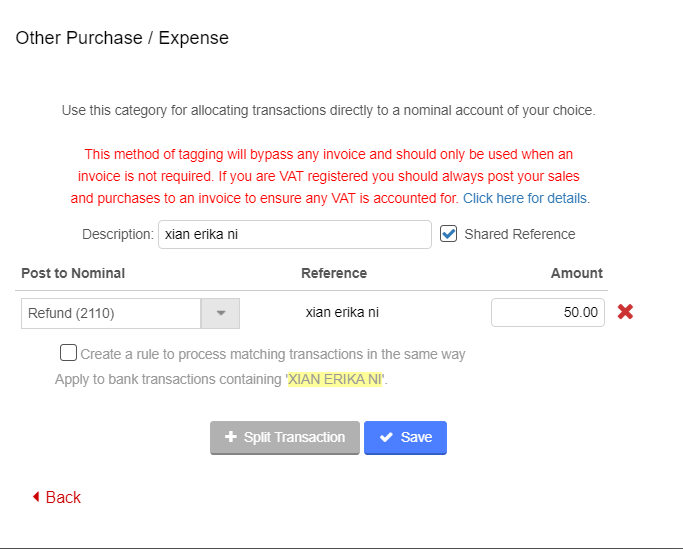This screenshot has height=549, width=683.
Task: Open the Post to Nominal dropdown arrow
Action: 221,313
